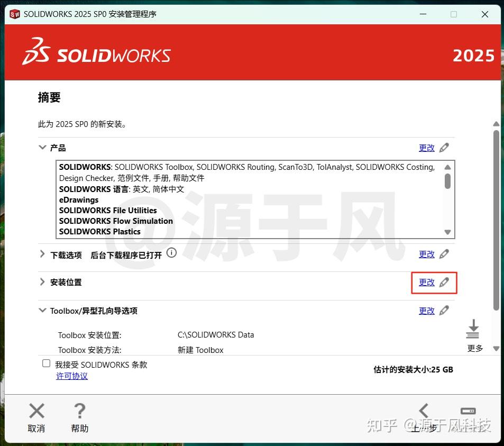Collapse the 产品 section
The image size is (504, 446).
tap(42, 148)
